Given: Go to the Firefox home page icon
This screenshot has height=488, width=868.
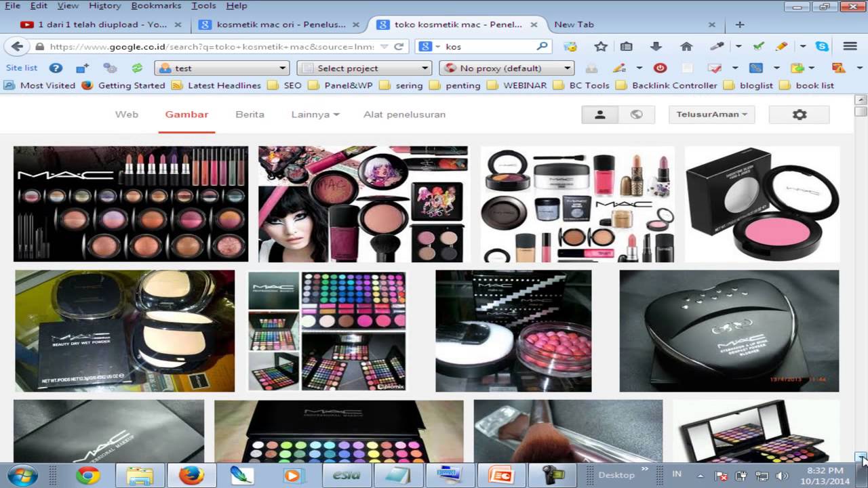Looking at the screenshot, I should 686,46.
